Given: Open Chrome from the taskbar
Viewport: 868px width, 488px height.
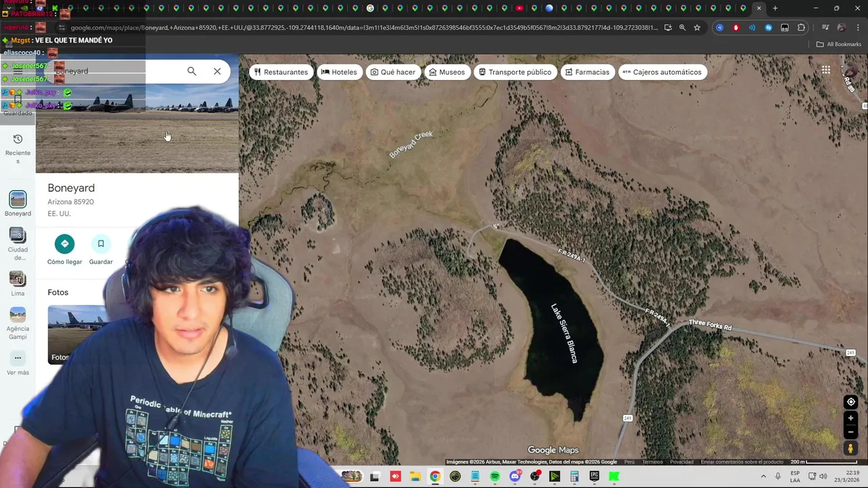Looking at the screenshot, I should (x=435, y=476).
